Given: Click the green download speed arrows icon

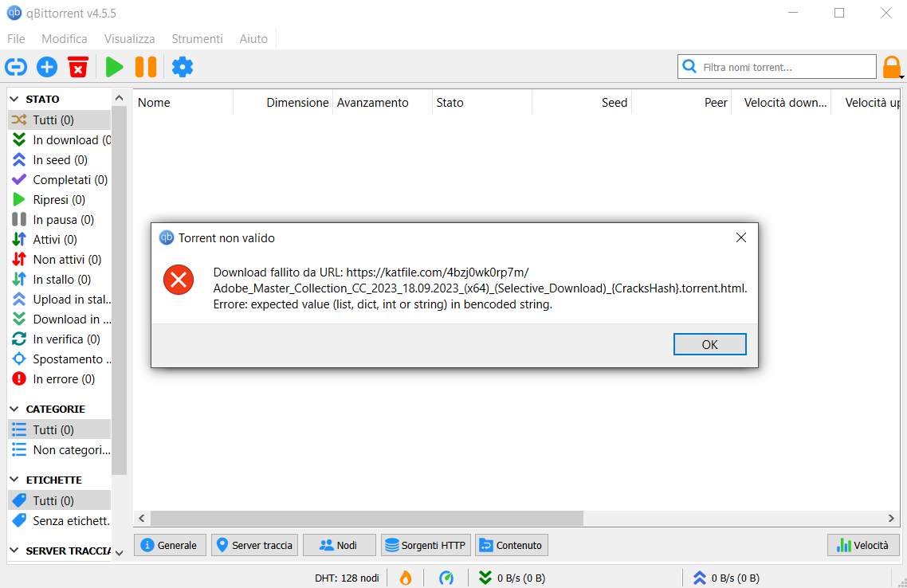Looking at the screenshot, I should [485, 578].
